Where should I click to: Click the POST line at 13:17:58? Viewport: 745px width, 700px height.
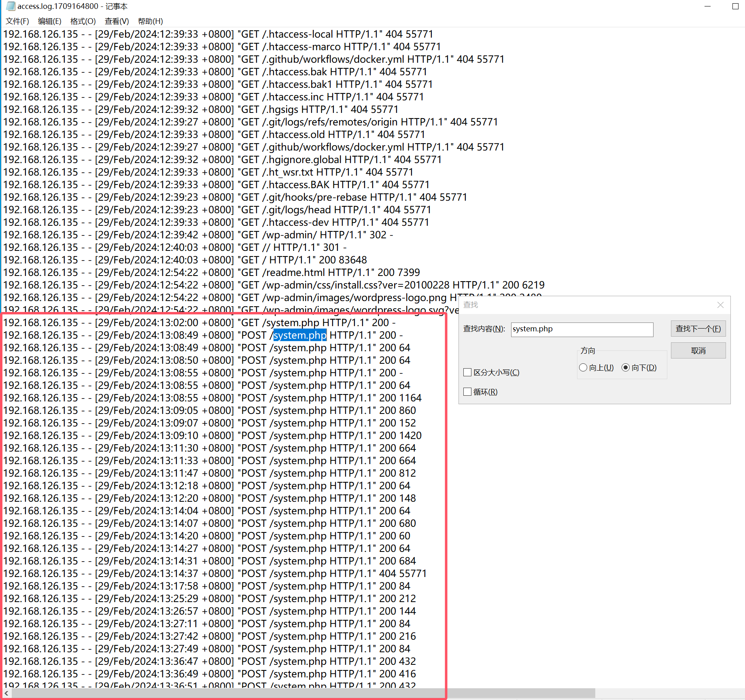click(207, 586)
